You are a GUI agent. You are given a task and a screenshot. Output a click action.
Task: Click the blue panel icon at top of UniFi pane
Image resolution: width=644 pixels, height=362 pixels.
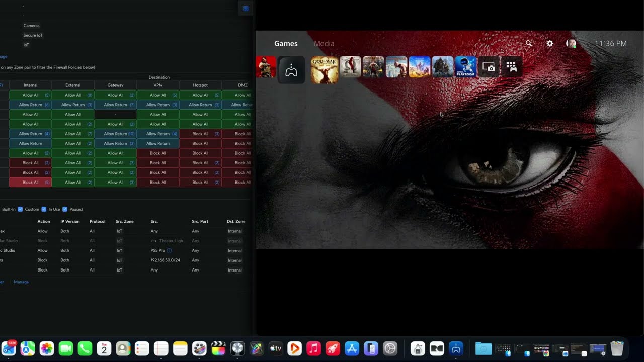point(245,9)
